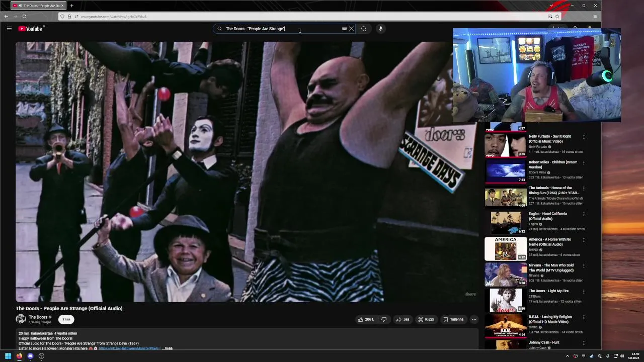Open The Doors channel avatar
This screenshot has width=644, height=362.
(x=21, y=319)
